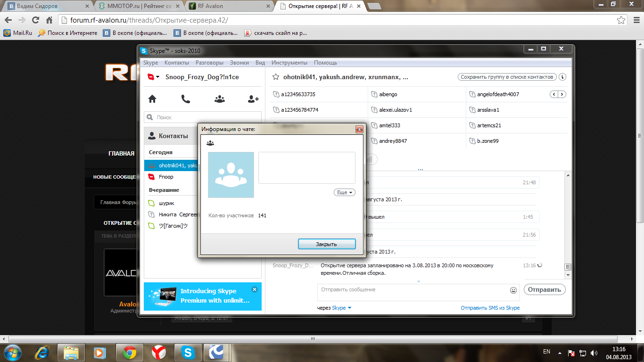Go back in Chrome browser
This screenshot has width=644, height=362.
[x=8, y=20]
